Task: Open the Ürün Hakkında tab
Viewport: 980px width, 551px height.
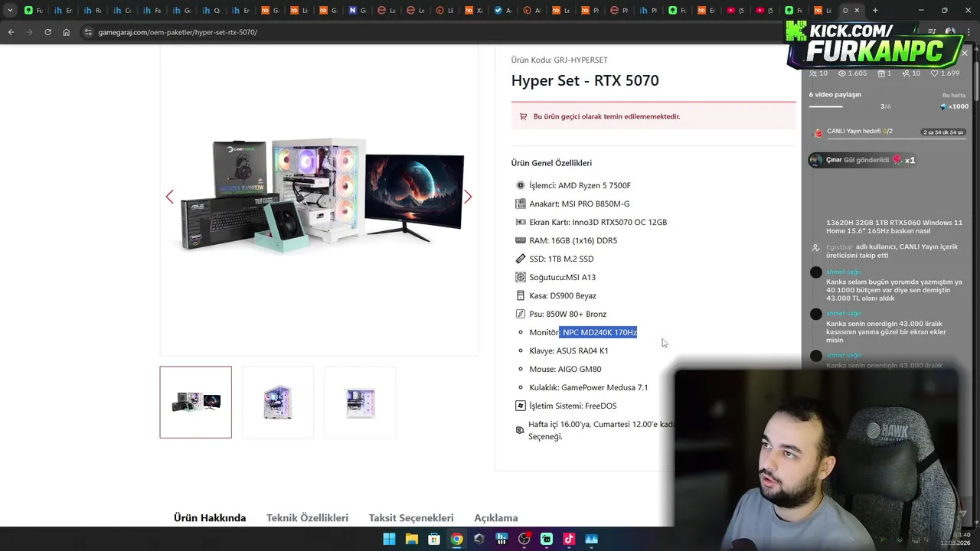Action: pos(210,518)
